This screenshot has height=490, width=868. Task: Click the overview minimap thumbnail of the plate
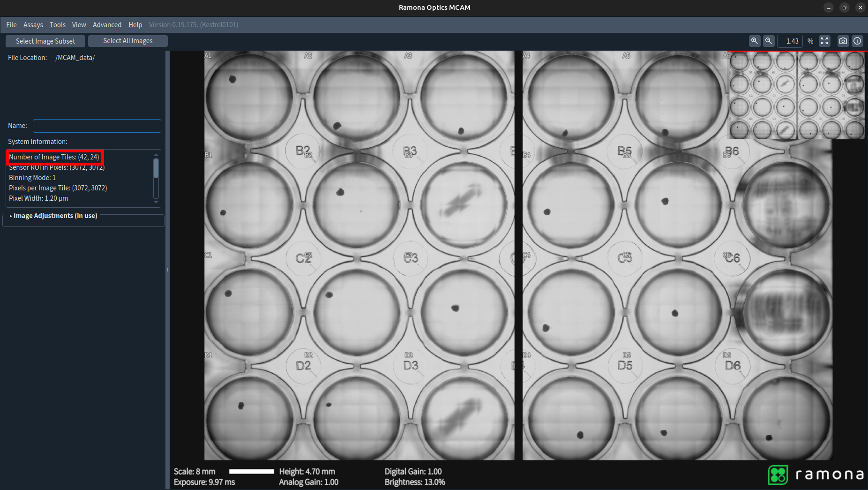(796, 95)
